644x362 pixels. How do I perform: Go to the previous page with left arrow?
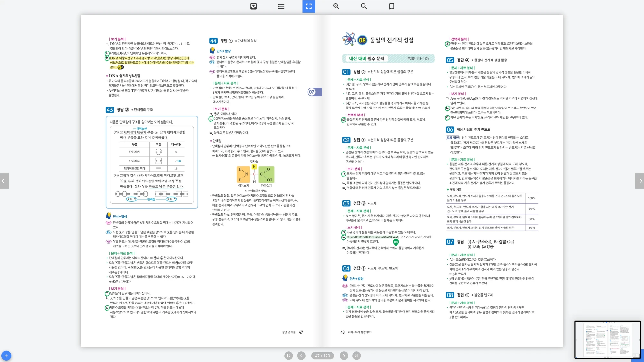4,181
